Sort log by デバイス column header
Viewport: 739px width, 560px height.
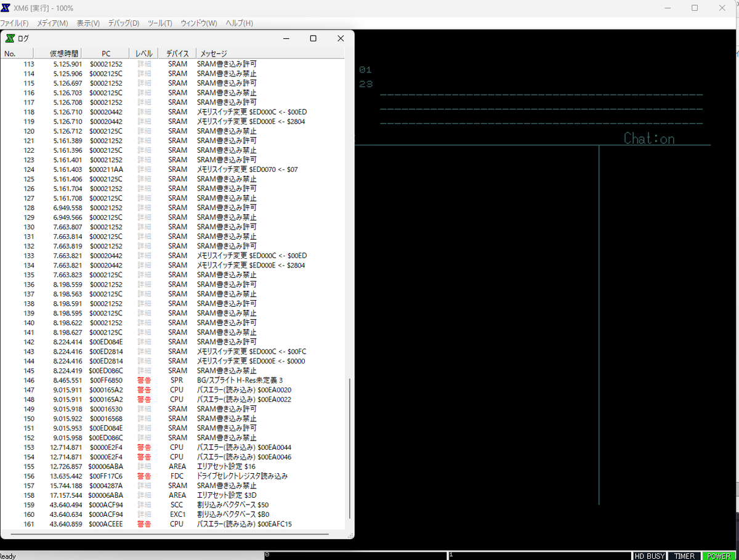[177, 54]
